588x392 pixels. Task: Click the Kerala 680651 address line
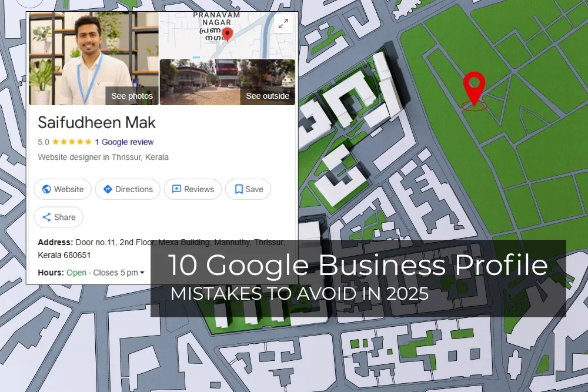(x=64, y=255)
